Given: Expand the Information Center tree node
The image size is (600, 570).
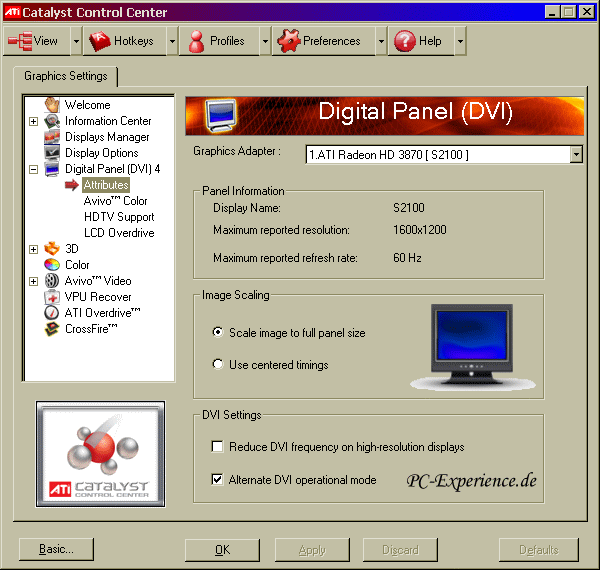Looking at the screenshot, I should (x=33, y=121).
